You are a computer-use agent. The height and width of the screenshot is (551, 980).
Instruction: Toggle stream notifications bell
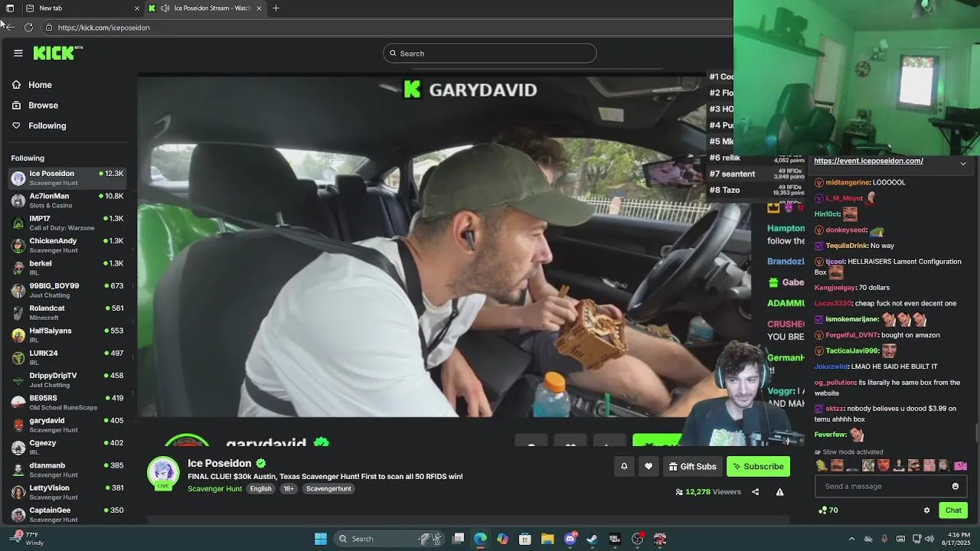(624, 466)
